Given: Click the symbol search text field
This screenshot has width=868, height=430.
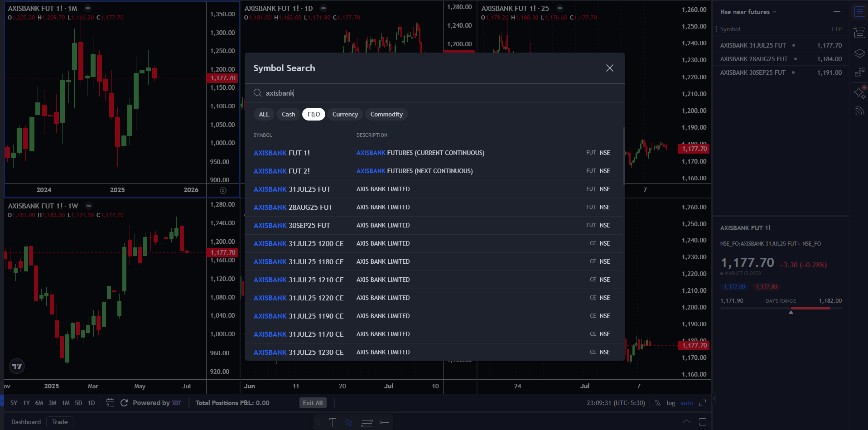Looking at the screenshot, I should click(435, 93).
